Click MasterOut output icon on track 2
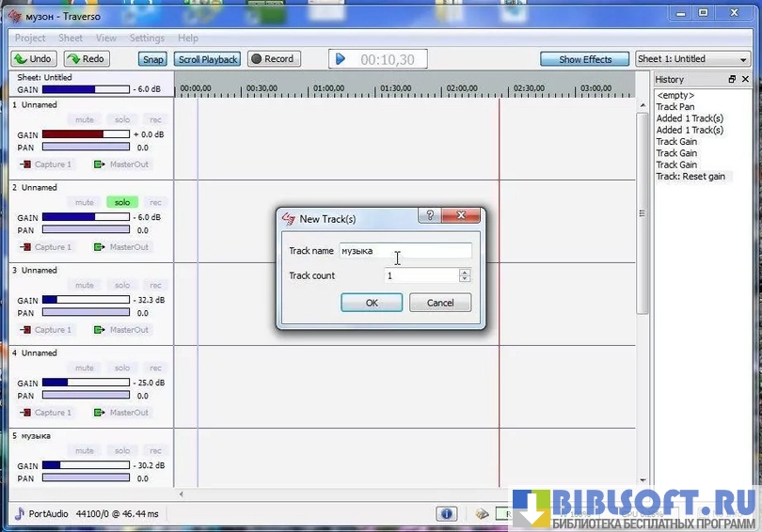762x532 pixels. [99, 247]
